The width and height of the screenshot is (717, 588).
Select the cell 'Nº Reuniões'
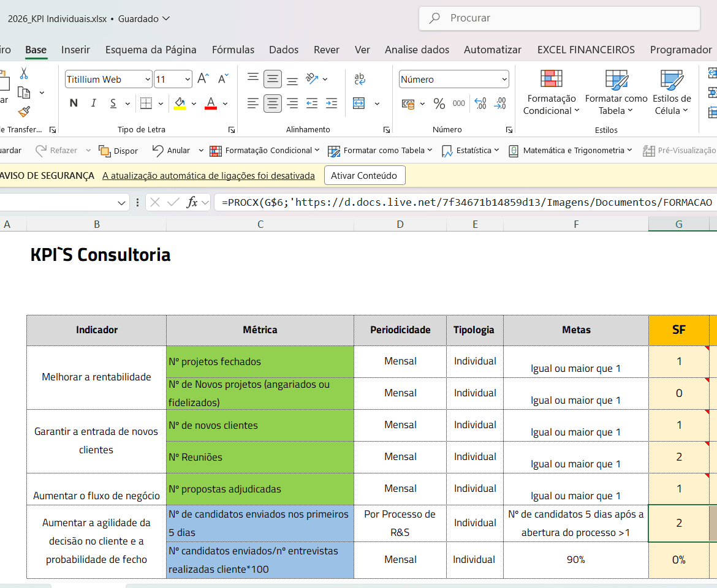(260, 458)
